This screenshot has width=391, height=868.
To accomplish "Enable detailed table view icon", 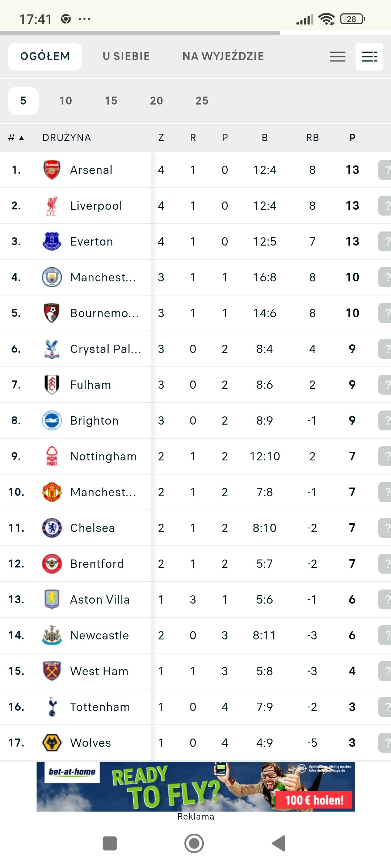I will (x=369, y=56).
